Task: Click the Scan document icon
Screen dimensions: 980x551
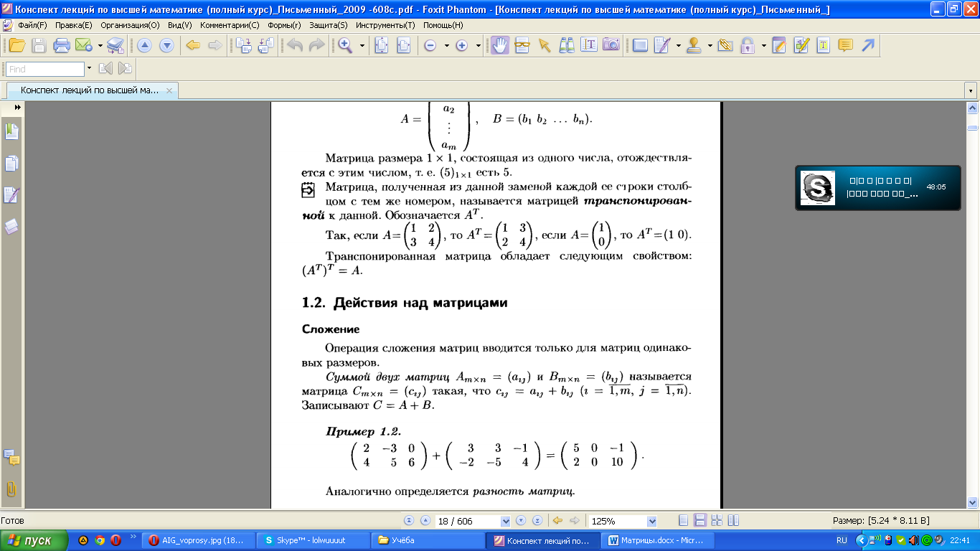Action: tap(116, 45)
